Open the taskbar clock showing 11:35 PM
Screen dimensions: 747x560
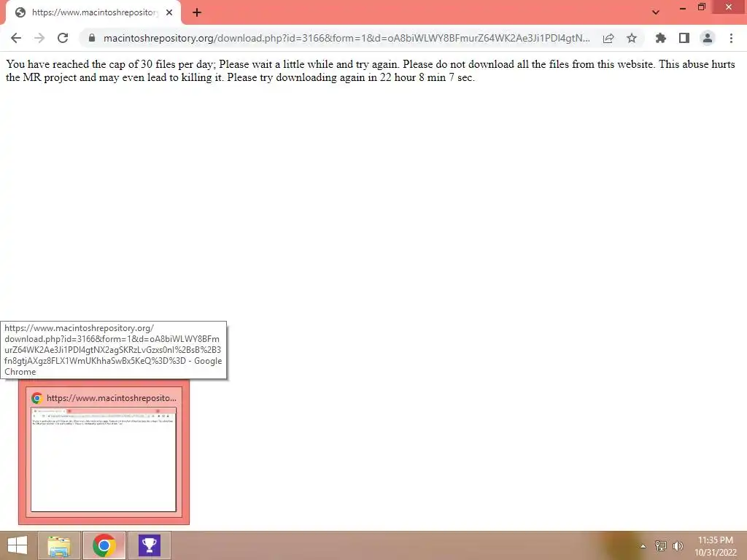click(x=716, y=546)
